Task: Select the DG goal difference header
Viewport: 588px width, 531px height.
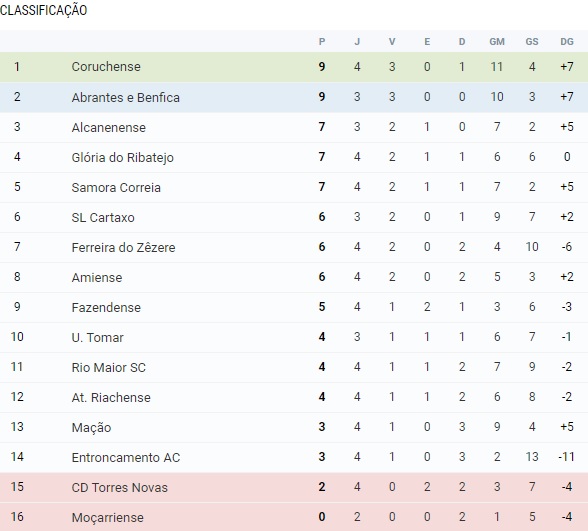Action: pos(567,42)
